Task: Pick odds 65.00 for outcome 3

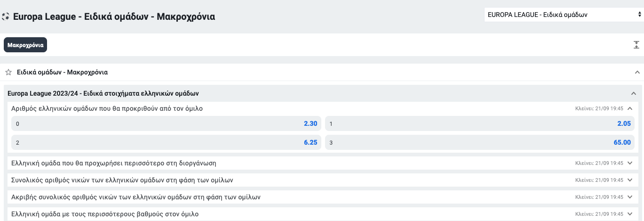Action: click(480, 142)
